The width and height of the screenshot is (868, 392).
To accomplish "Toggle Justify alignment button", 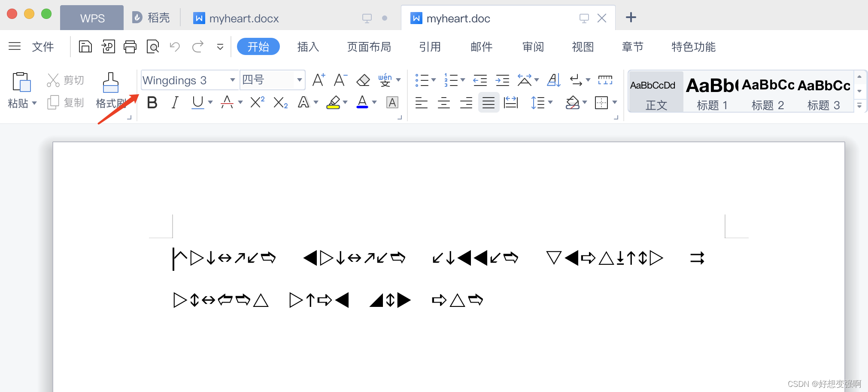I will [489, 103].
